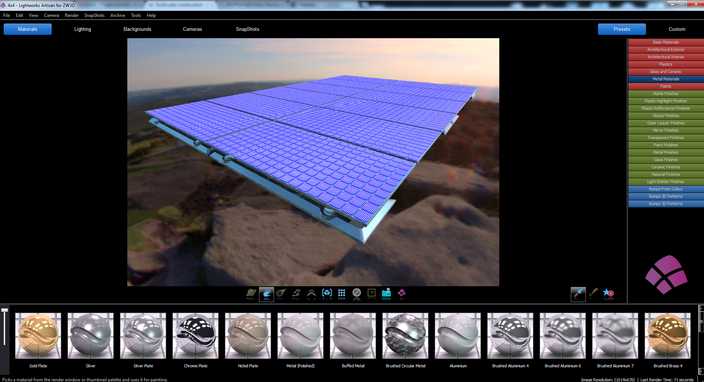Open the Camera menu
This screenshot has width=704, height=382.
(52, 15)
